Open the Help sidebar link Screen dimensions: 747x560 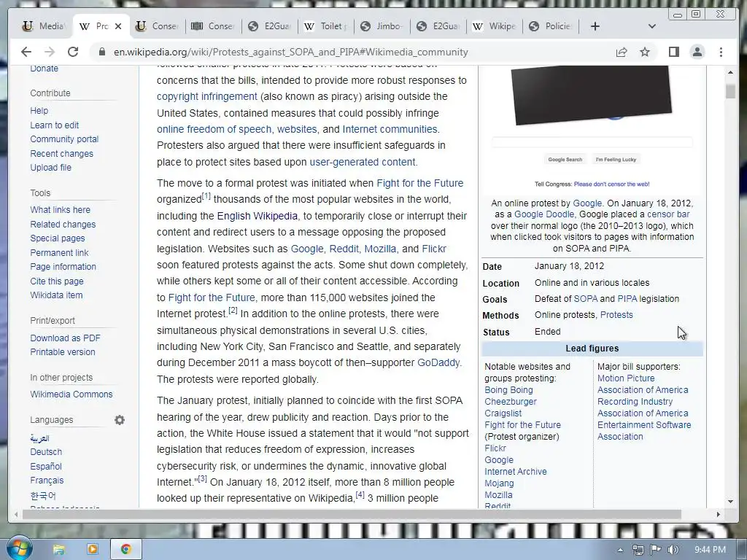tap(39, 111)
